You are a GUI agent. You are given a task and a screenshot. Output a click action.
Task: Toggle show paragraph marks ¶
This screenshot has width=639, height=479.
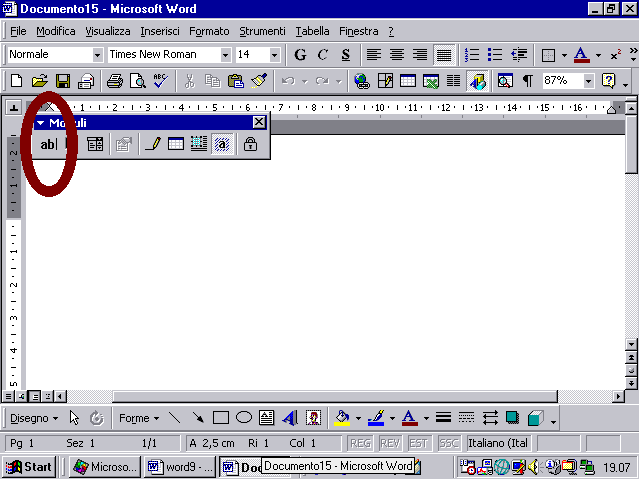528,81
